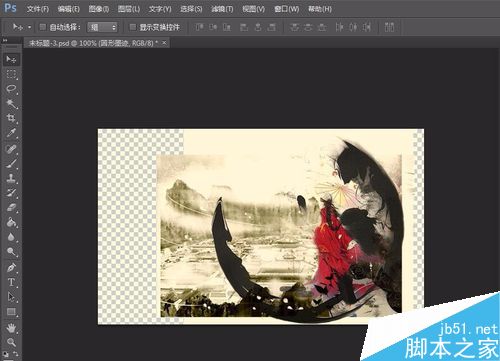Click the Auto-Align Layers icon

389,27
